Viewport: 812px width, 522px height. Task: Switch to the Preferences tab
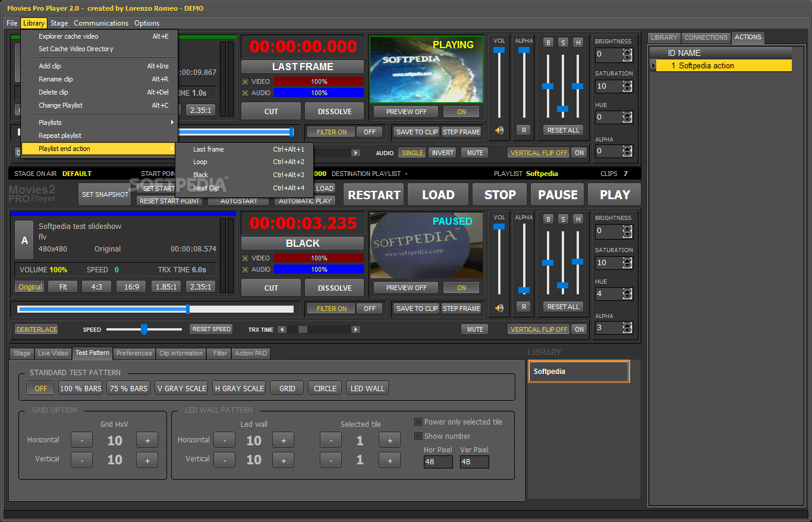point(134,353)
